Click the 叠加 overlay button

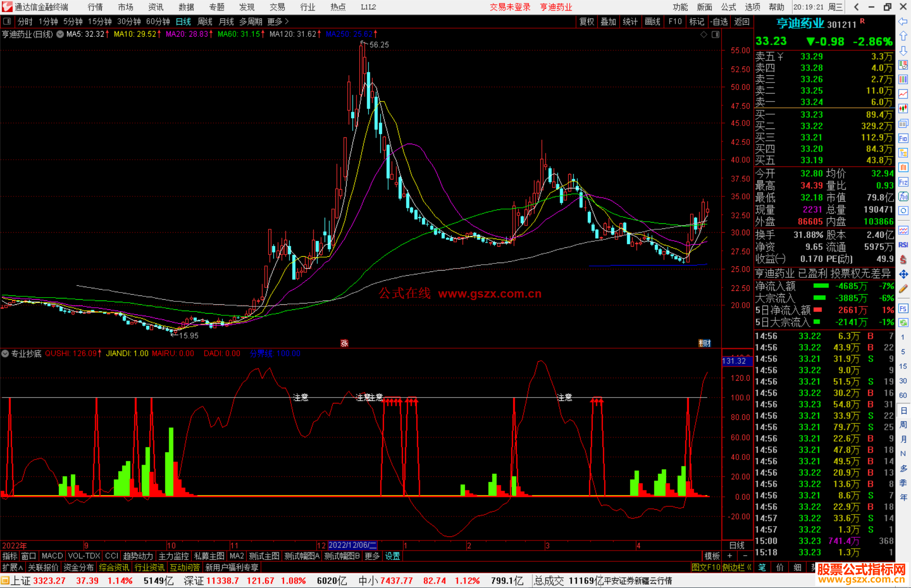pos(608,21)
